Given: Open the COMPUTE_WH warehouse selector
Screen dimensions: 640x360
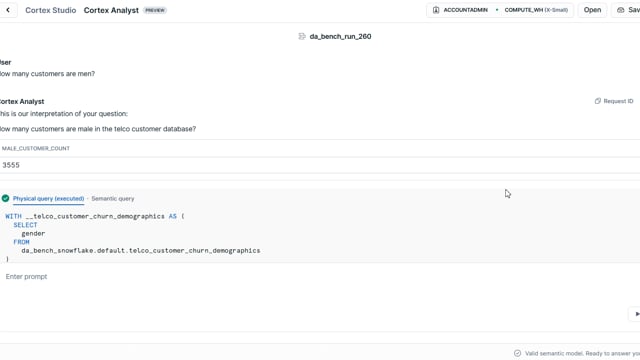Looking at the screenshot, I should pos(536,10).
